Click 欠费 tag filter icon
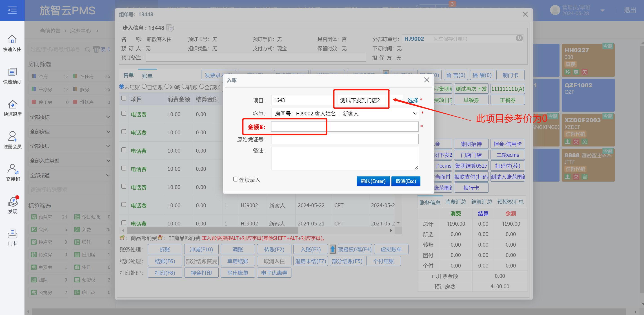 coord(77,229)
